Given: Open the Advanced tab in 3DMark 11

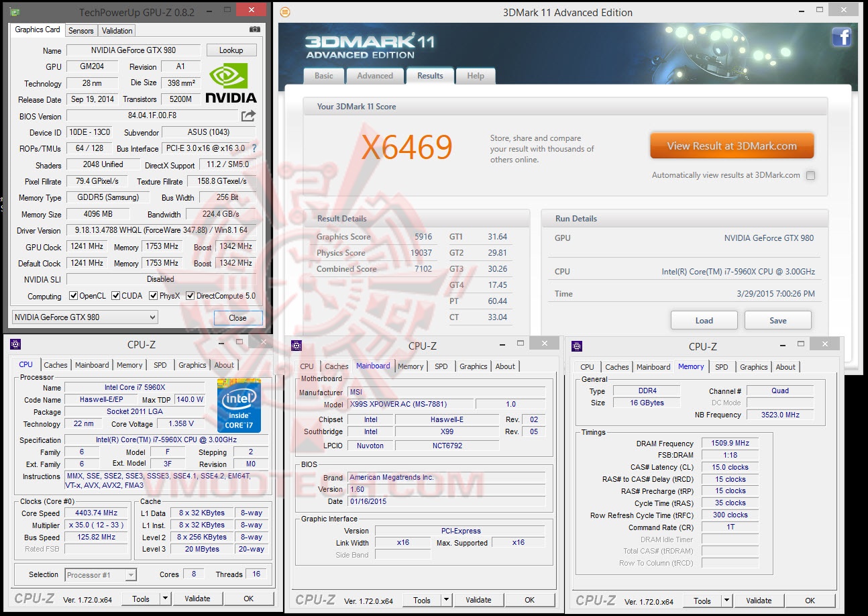Looking at the screenshot, I should pos(375,76).
